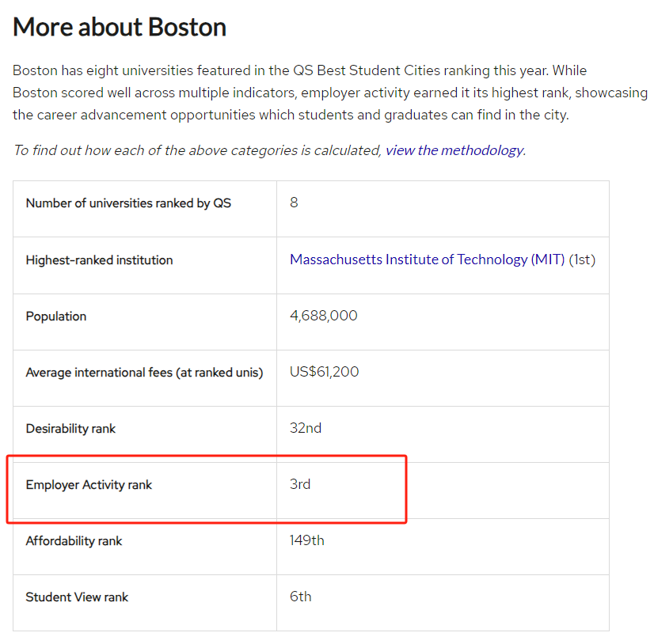Click the 'Employer Activity rank' label

(x=89, y=485)
